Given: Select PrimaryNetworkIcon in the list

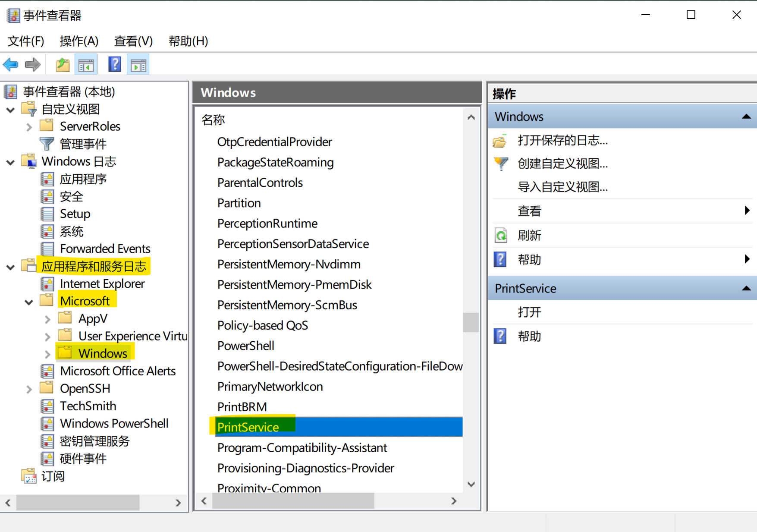Looking at the screenshot, I should click(x=270, y=387).
